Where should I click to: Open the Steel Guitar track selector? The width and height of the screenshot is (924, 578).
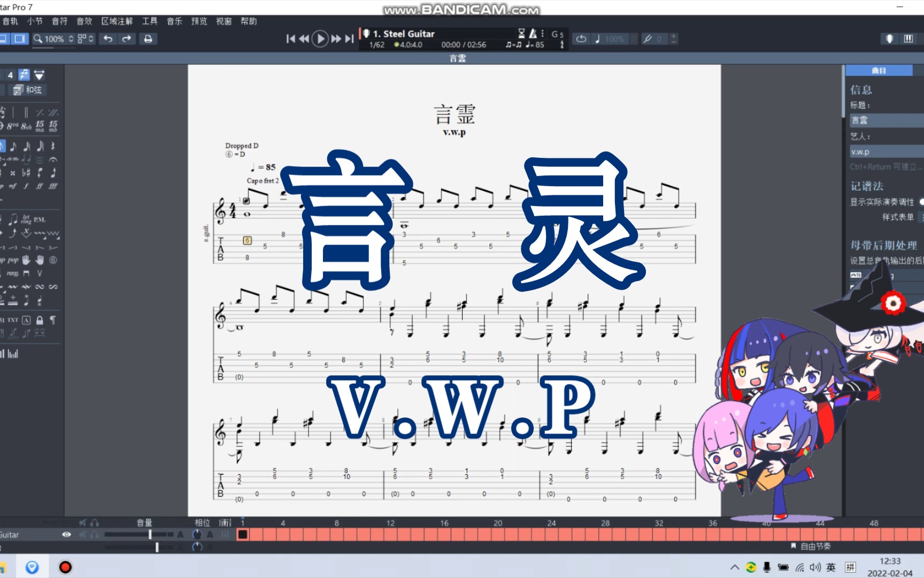point(403,34)
